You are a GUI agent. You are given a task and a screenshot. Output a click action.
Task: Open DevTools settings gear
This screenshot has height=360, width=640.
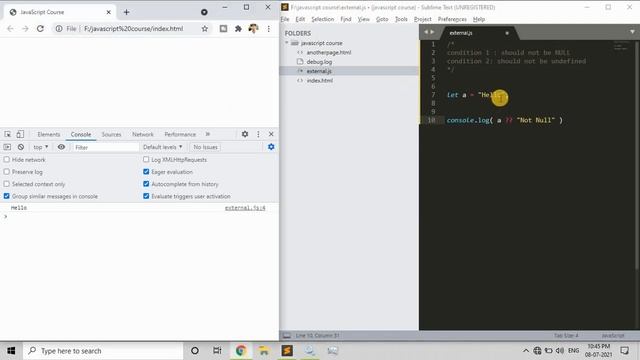pos(245,134)
